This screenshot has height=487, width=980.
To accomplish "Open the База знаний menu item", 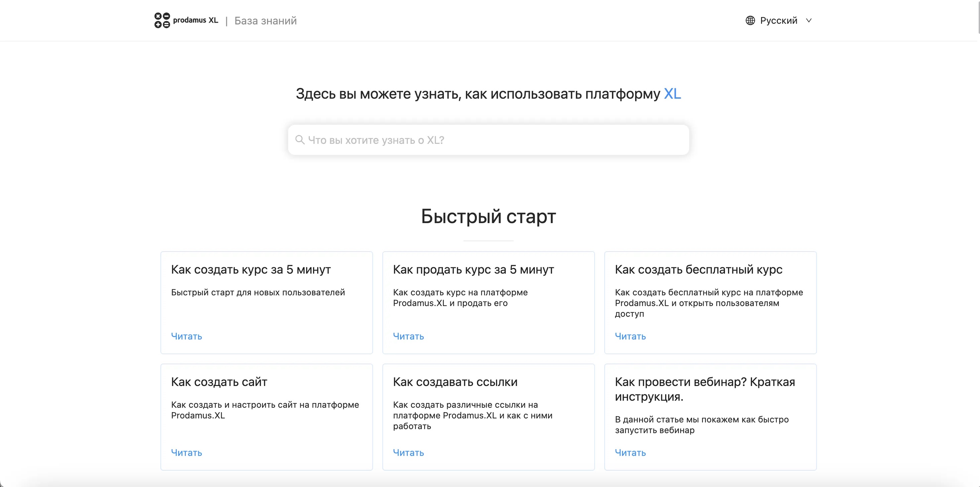I will tap(265, 20).
